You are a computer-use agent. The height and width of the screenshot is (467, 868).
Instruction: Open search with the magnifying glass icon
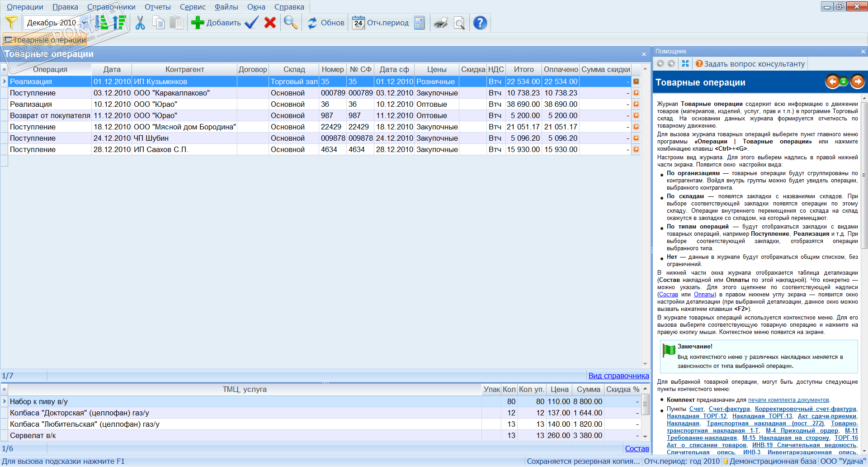pyautogui.click(x=290, y=23)
